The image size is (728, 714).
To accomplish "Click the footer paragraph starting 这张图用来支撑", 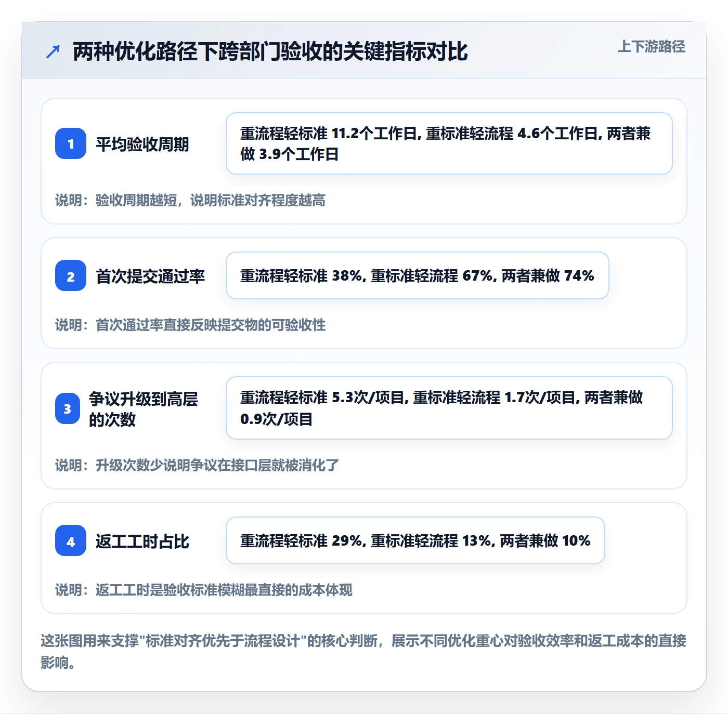I will point(363,652).
